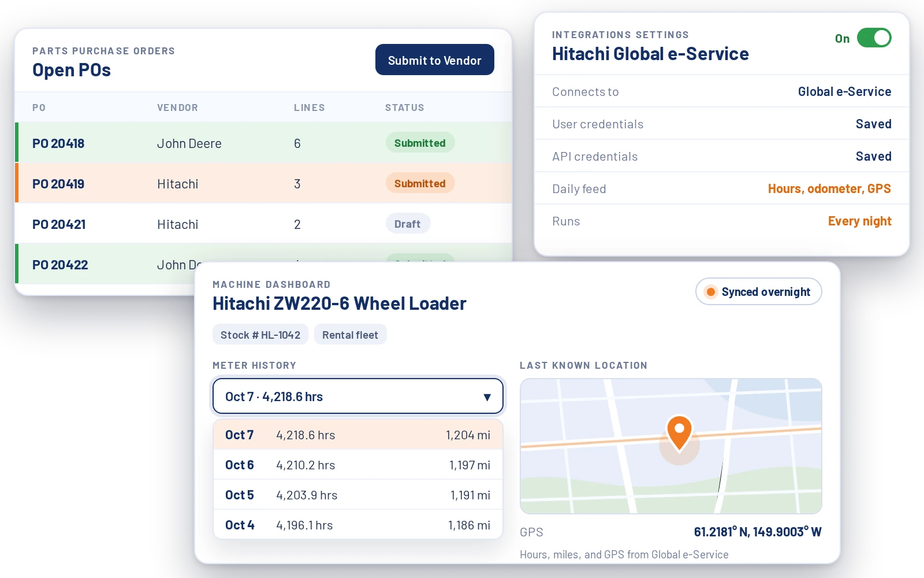Sort by the VENDOR column header
924x578 pixels.
click(x=177, y=108)
